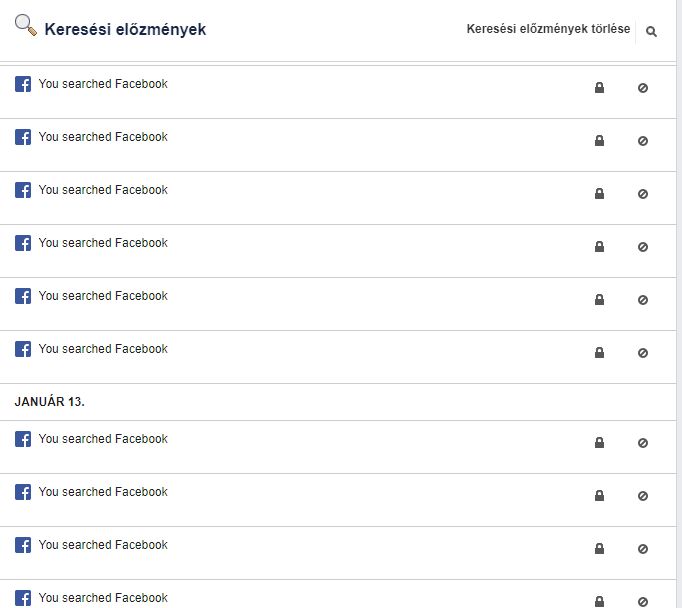Click the "Keresési előzmények törlése" link
Viewport: 682px width, 608px height.
tap(548, 29)
